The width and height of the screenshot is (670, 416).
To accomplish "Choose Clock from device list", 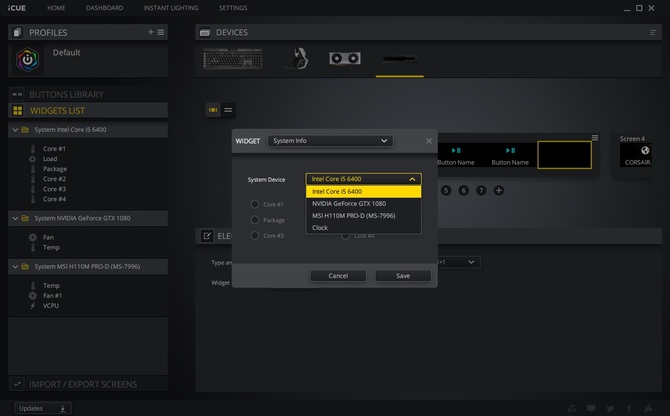I will (x=363, y=228).
